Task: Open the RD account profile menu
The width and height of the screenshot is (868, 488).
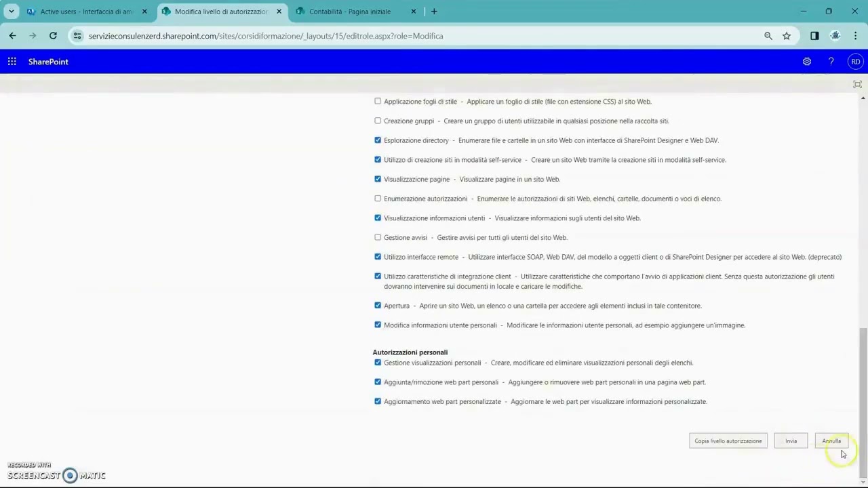Action: (855, 62)
